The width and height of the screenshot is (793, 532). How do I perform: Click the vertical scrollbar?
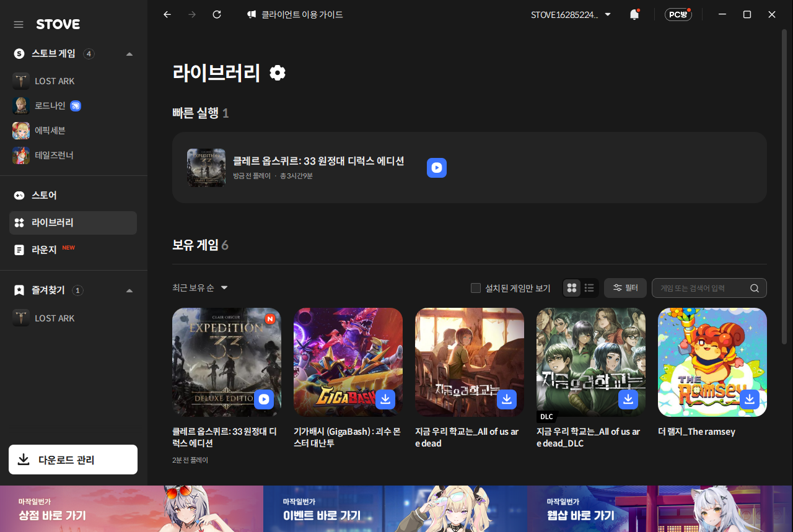[786, 186]
